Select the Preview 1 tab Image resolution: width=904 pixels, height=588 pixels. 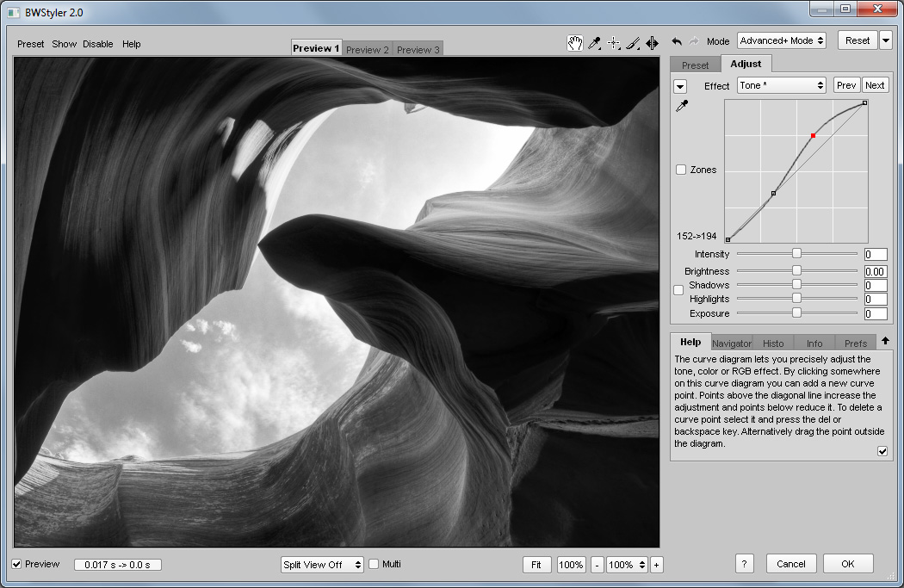tap(316, 48)
